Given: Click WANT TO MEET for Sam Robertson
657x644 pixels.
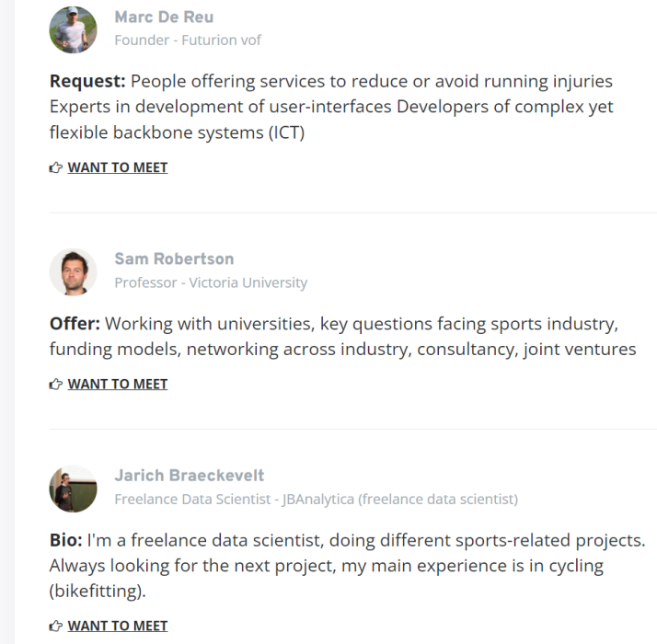Looking at the screenshot, I should (118, 384).
